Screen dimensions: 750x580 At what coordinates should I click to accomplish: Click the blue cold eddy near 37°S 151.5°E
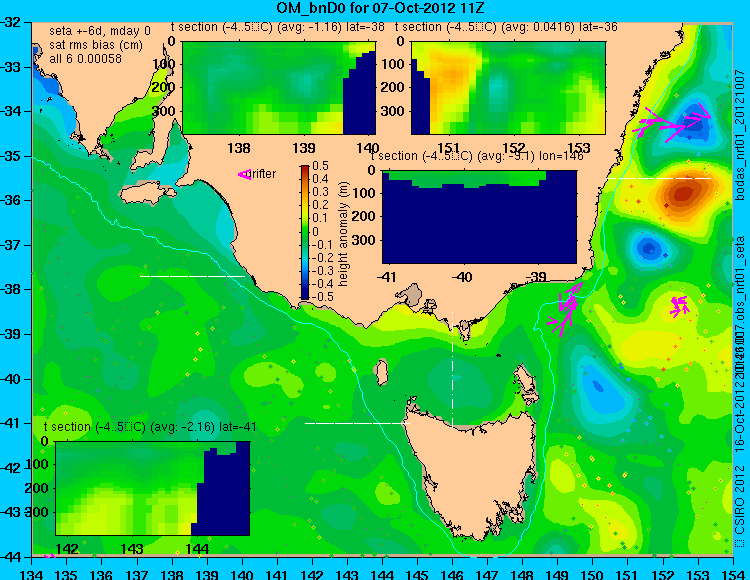(x=649, y=248)
